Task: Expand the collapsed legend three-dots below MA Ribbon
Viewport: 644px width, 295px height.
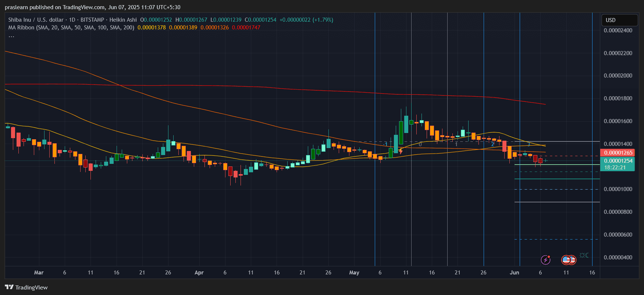Action: [x=11, y=36]
